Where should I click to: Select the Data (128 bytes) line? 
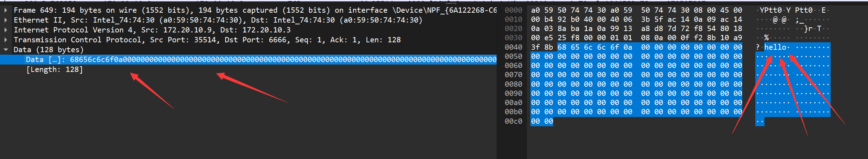pos(49,50)
